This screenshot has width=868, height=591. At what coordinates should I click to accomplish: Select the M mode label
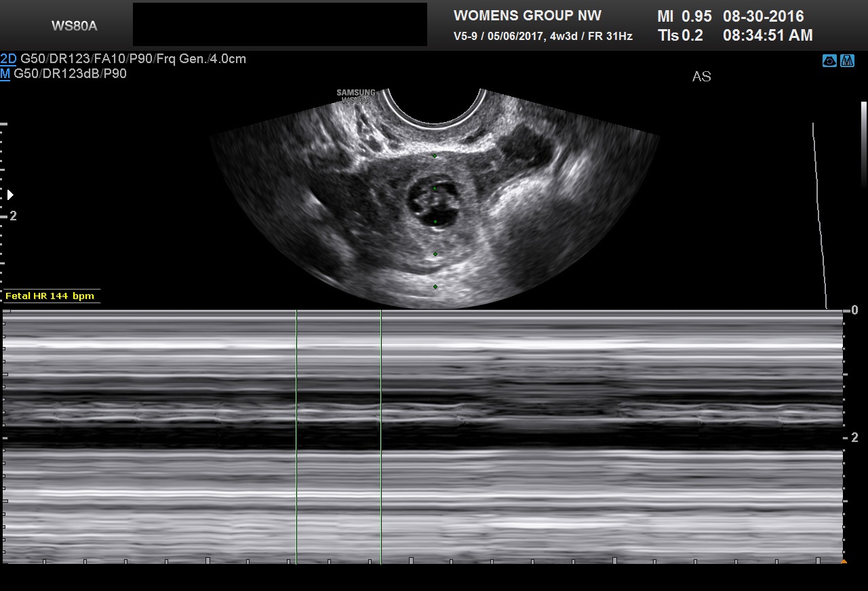click(x=5, y=74)
